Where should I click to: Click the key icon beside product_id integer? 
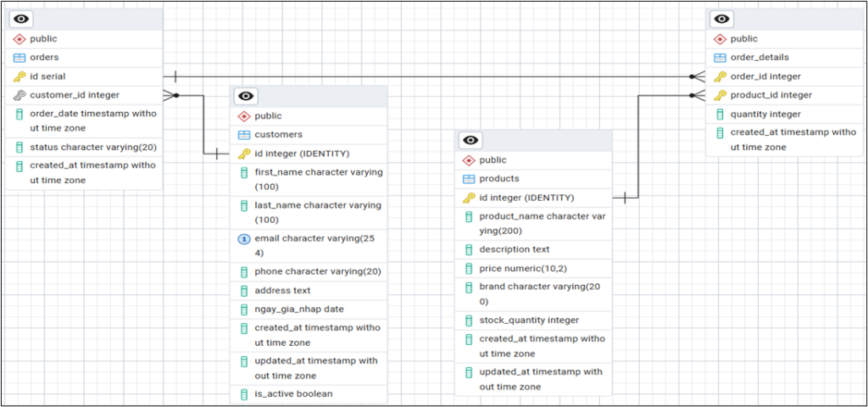[720, 95]
